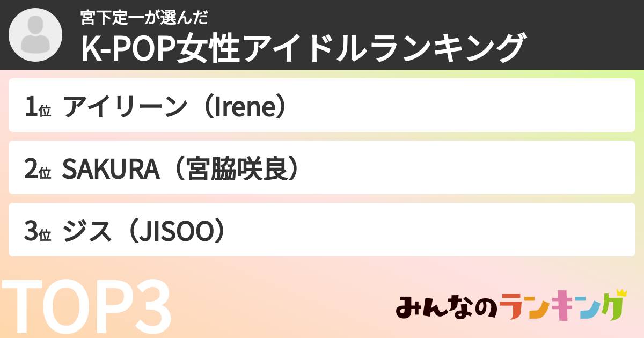Select the 2位 rank badge
This screenshot has width=644, height=338.
click(38, 168)
